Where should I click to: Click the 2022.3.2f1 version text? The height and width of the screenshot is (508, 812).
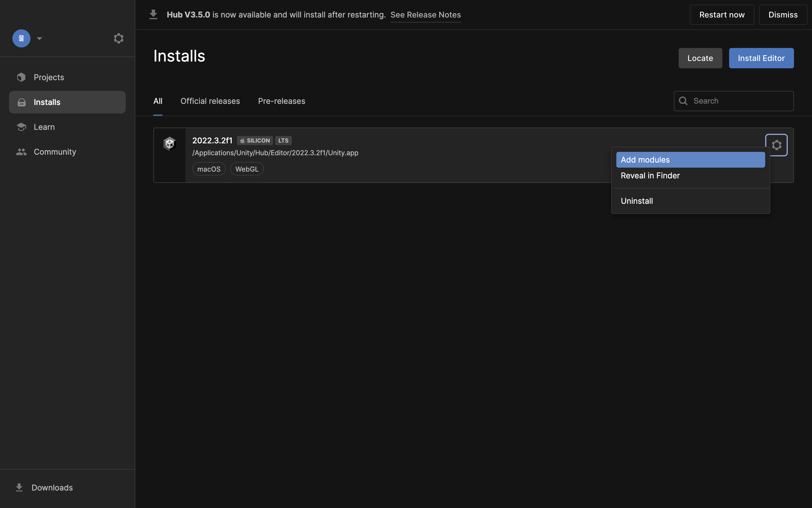[x=212, y=141]
